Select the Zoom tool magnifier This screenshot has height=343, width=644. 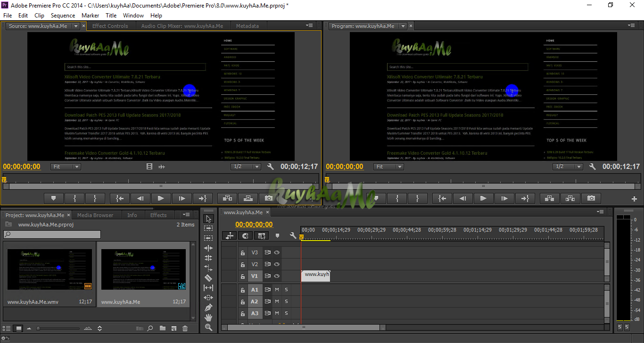(x=208, y=327)
